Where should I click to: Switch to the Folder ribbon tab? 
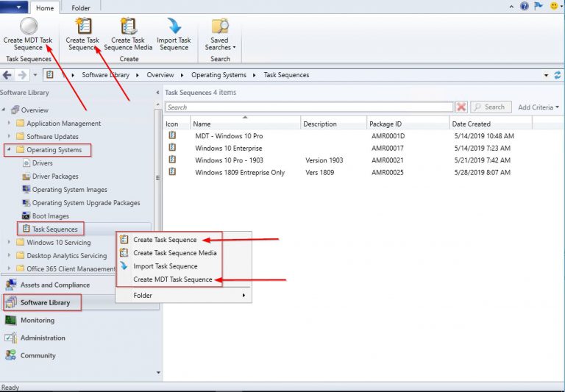point(81,8)
